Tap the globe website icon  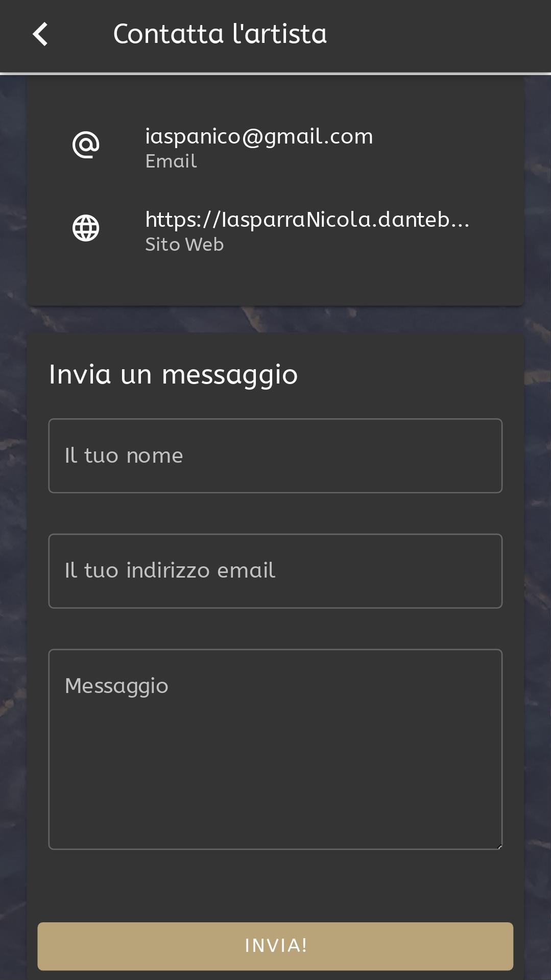(x=86, y=228)
